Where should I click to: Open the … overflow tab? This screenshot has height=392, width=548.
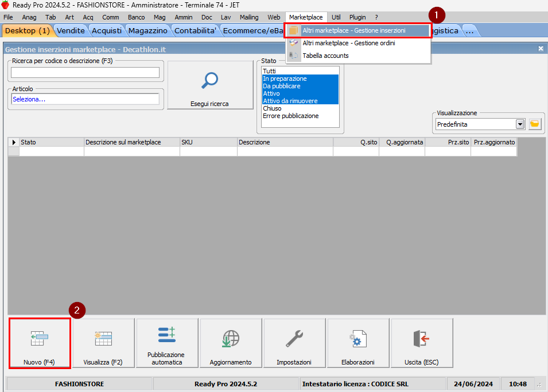coord(469,31)
